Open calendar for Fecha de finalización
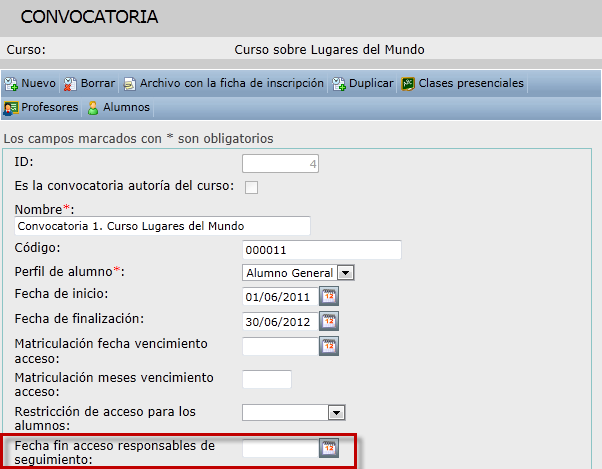The image size is (602, 469). (329, 321)
